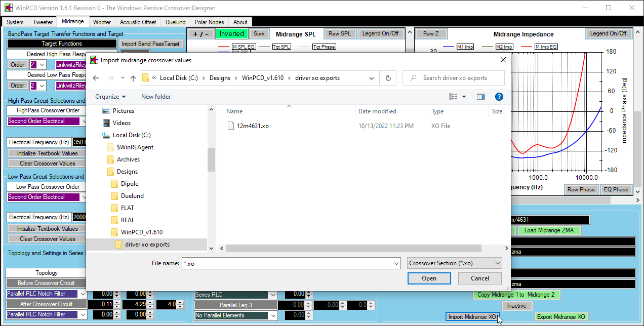Click the Back navigation arrow
Screen dimensions: 644x326
tap(96, 78)
